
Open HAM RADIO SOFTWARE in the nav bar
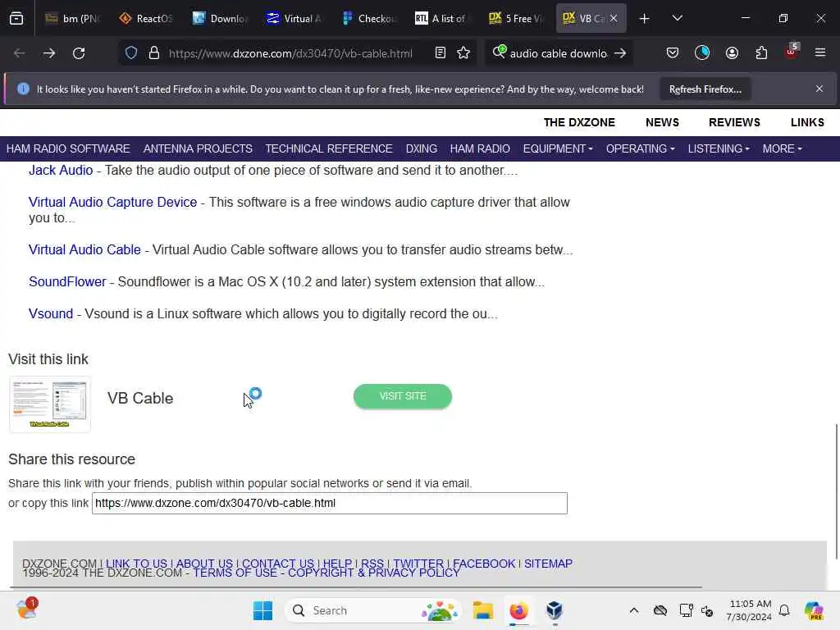[68, 149]
